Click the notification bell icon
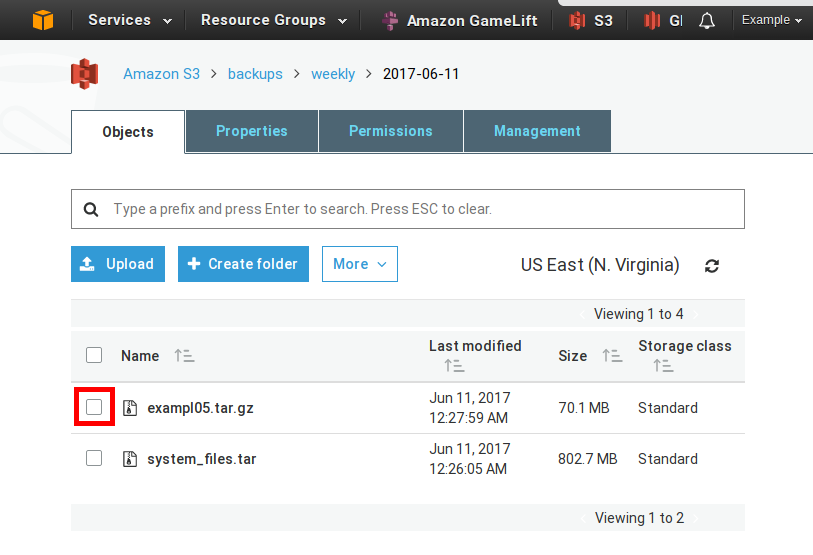The image size is (813, 555). tap(708, 20)
